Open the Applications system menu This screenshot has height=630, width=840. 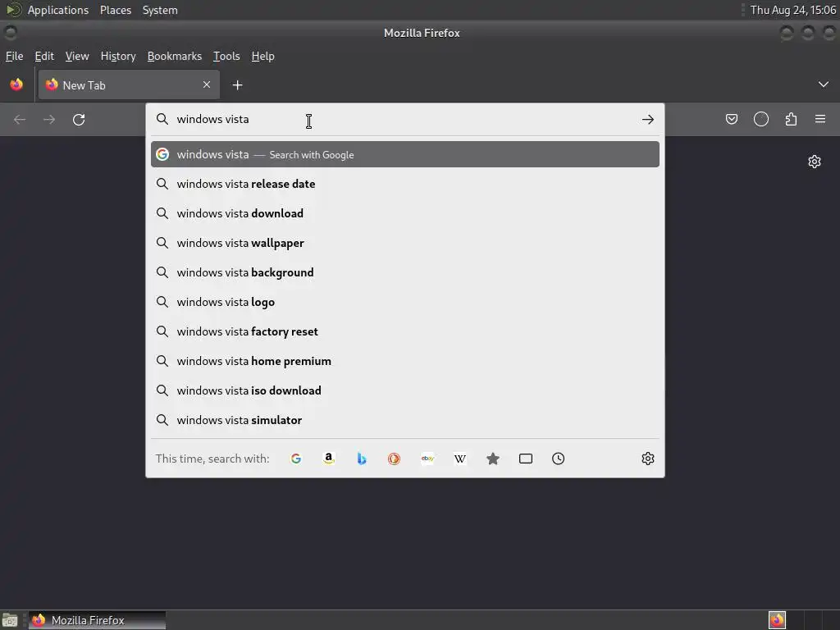click(58, 10)
